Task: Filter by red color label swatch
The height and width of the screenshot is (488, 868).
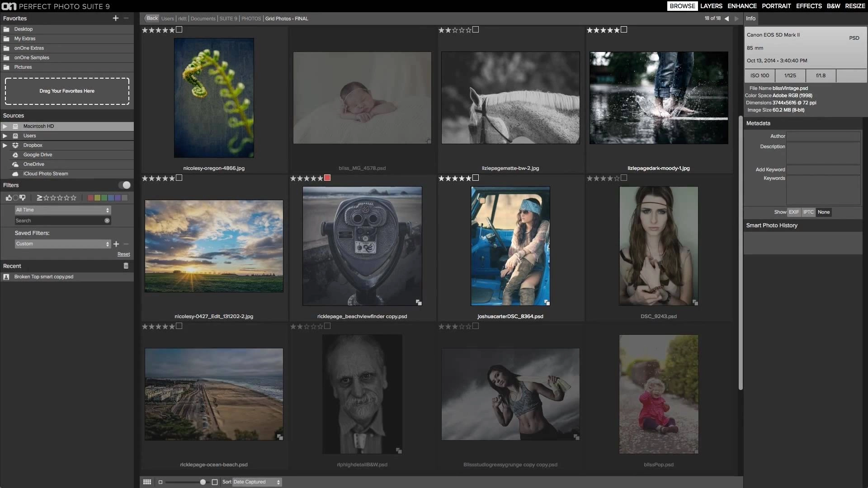Action: (x=90, y=197)
